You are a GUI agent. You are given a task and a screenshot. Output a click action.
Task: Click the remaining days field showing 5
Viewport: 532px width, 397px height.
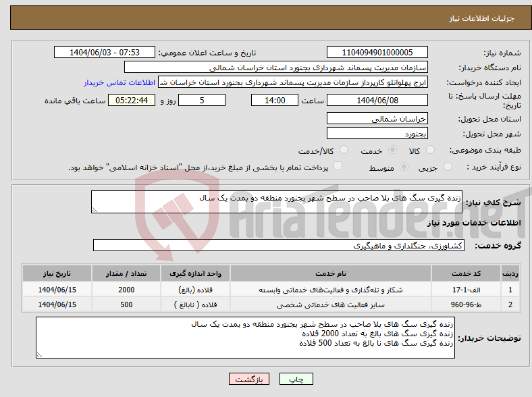[x=202, y=100]
